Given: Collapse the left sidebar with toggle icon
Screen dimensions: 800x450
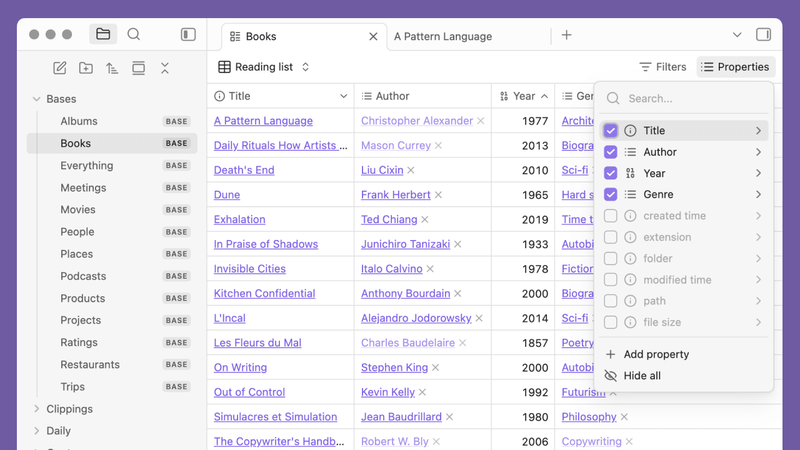Looking at the screenshot, I should coord(188,34).
